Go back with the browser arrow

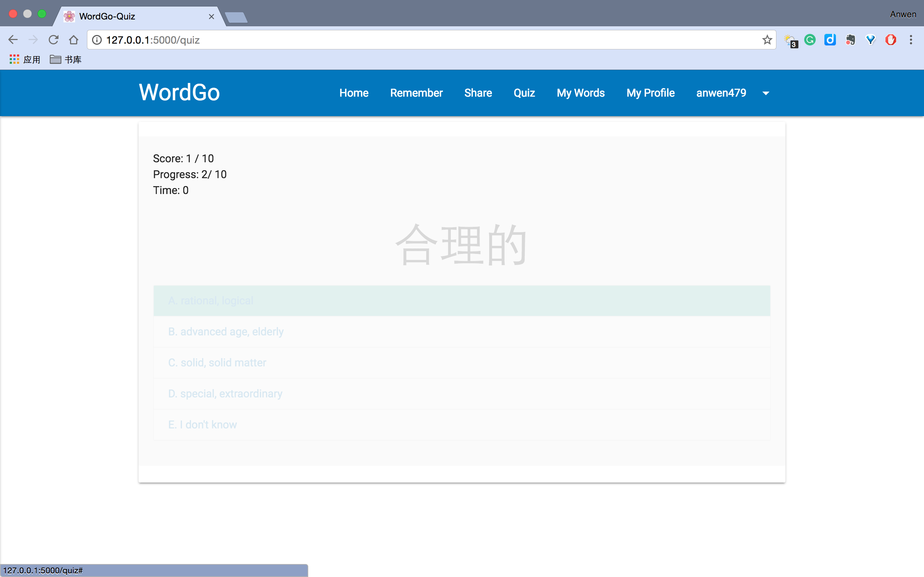pyautogui.click(x=13, y=40)
